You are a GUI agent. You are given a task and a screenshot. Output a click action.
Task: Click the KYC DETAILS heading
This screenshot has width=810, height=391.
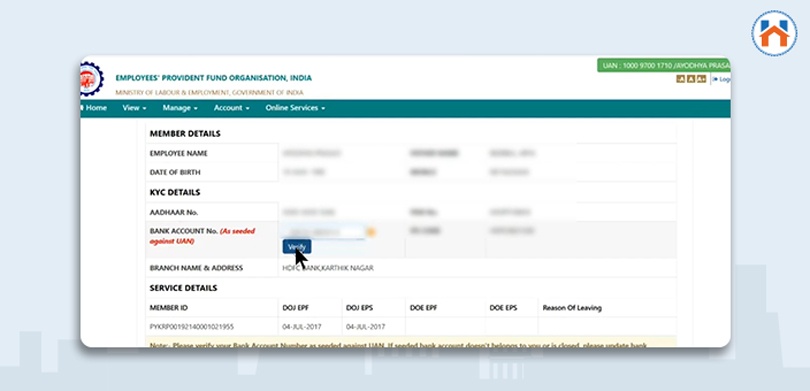click(x=175, y=192)
